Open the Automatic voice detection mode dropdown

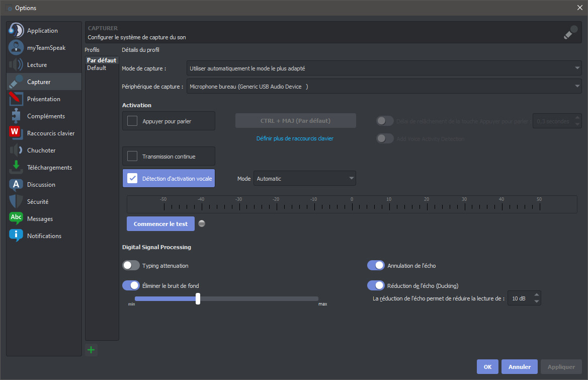304,178
